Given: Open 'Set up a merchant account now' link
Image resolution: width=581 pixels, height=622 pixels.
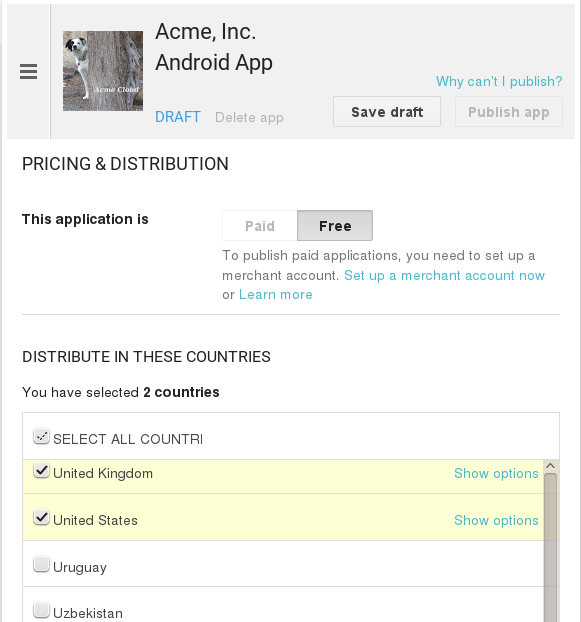Looking at the screenshot, I should pos(444,275).
